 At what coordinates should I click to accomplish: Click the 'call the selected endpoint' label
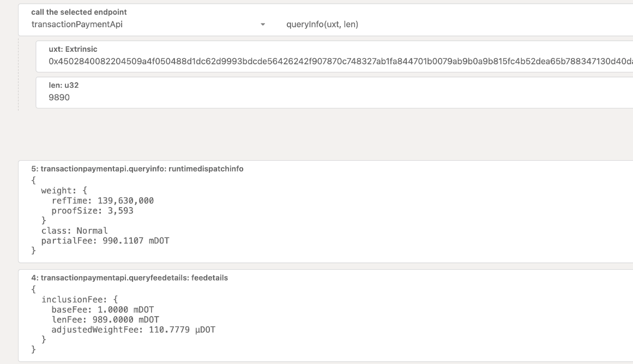pos(79,12)
